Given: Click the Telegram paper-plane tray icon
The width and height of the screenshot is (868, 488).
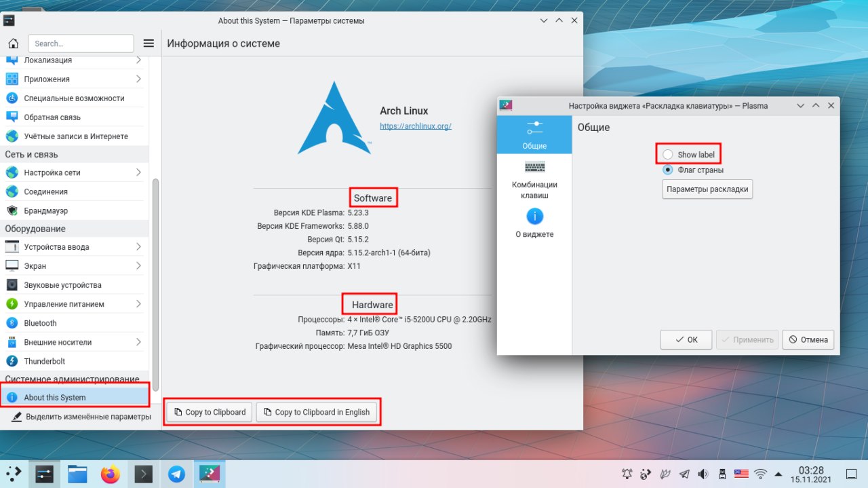Looking at the screenshot, I should pyautogui.click(x=684, y=474).
